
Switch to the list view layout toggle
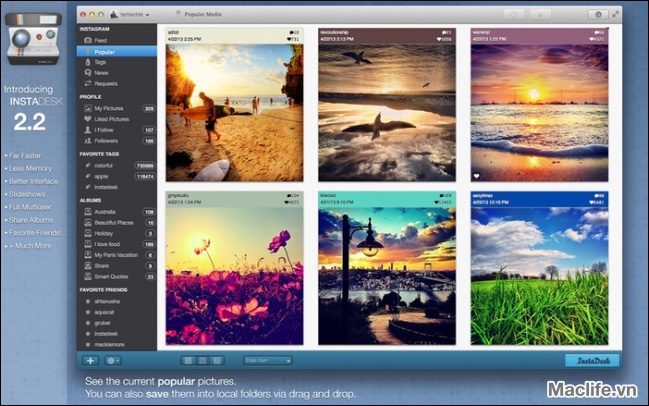pyautogui.click(x=188, y=360)
